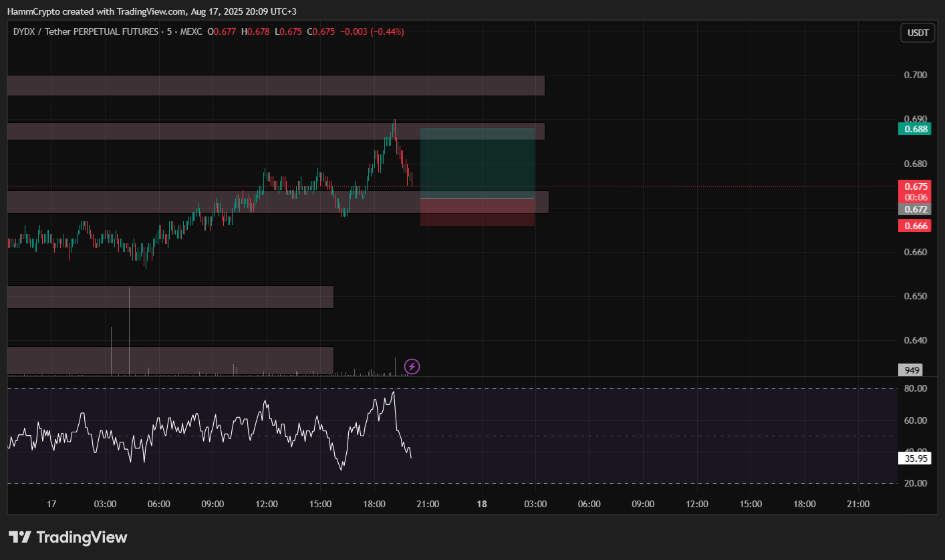Image resolution: width=945 pixels, height=560 pixels.
Task: Select the shaded rectangle zone near 0.640
Action: click(170, 360)
